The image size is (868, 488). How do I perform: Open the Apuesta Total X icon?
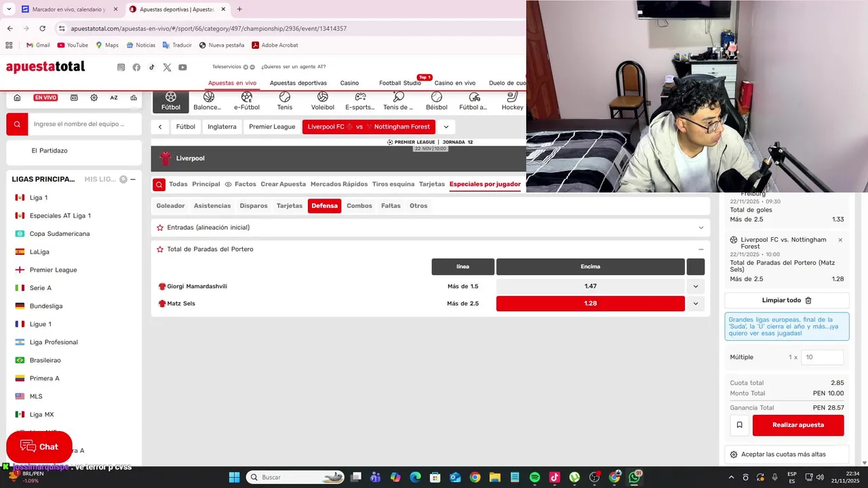click(167, 67)
